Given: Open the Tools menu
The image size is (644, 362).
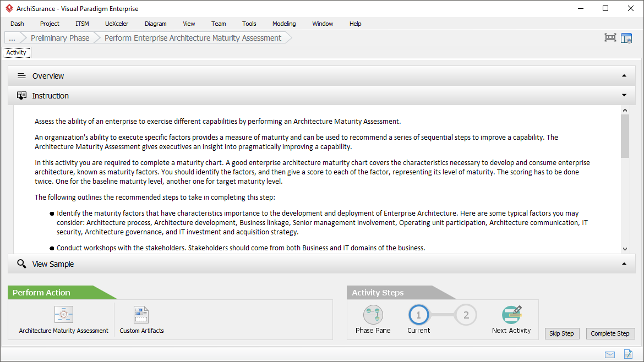Looking at the screenshot, I should [249, 24].
